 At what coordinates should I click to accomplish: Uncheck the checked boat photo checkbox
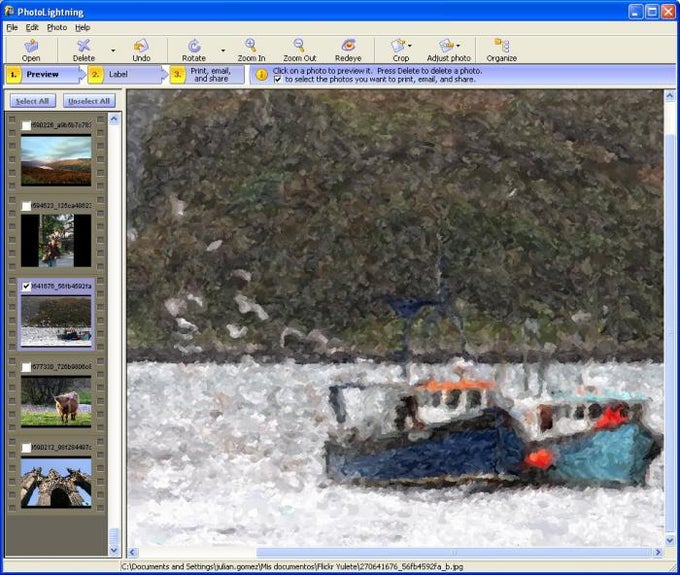point(26,286)
